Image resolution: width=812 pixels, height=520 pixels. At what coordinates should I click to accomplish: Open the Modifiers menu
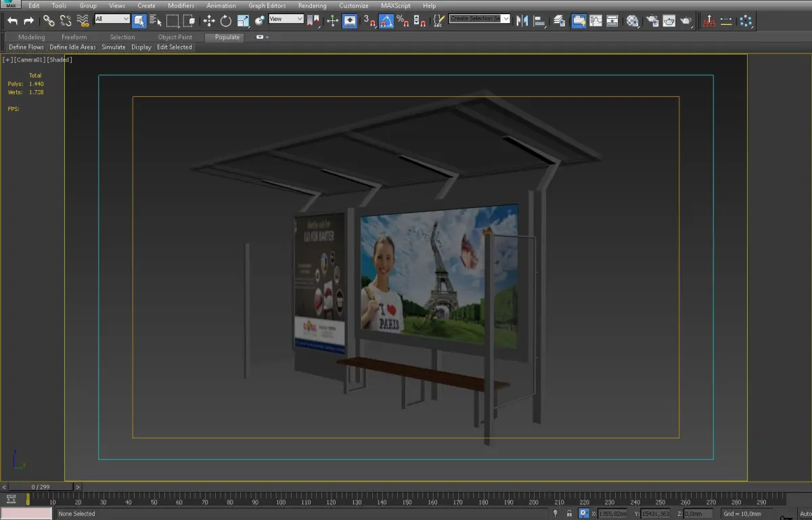181,5
